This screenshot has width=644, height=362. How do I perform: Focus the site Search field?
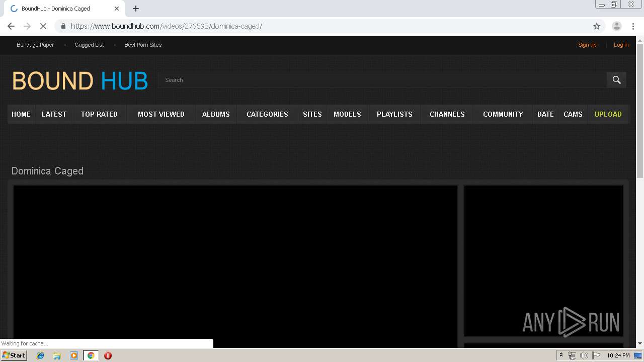(382, 80)
